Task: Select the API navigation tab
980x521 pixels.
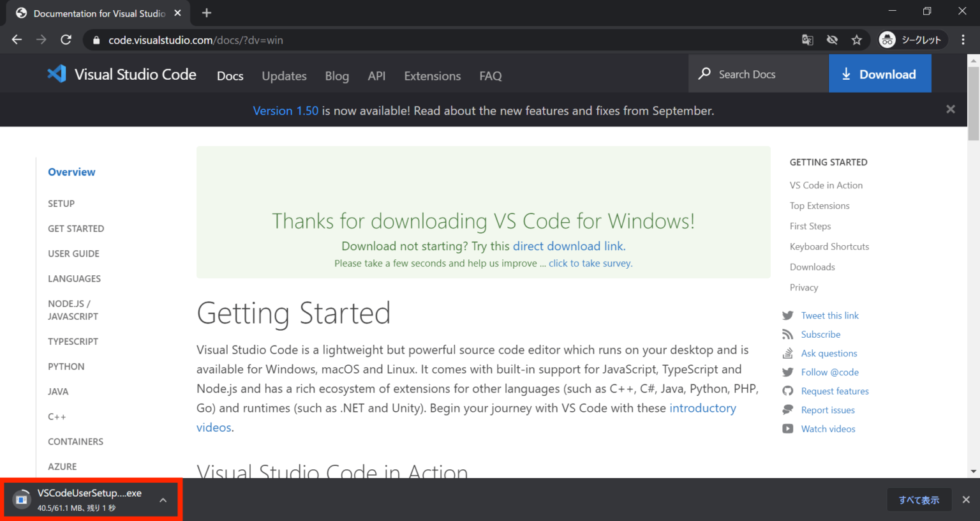Action: click(x=376, y=75)
